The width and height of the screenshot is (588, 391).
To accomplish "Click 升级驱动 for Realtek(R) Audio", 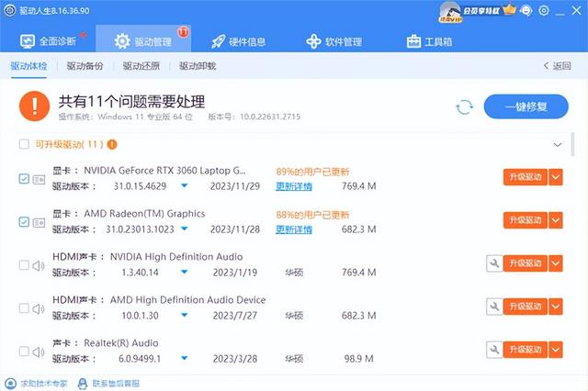I will [x=526, y=350].
